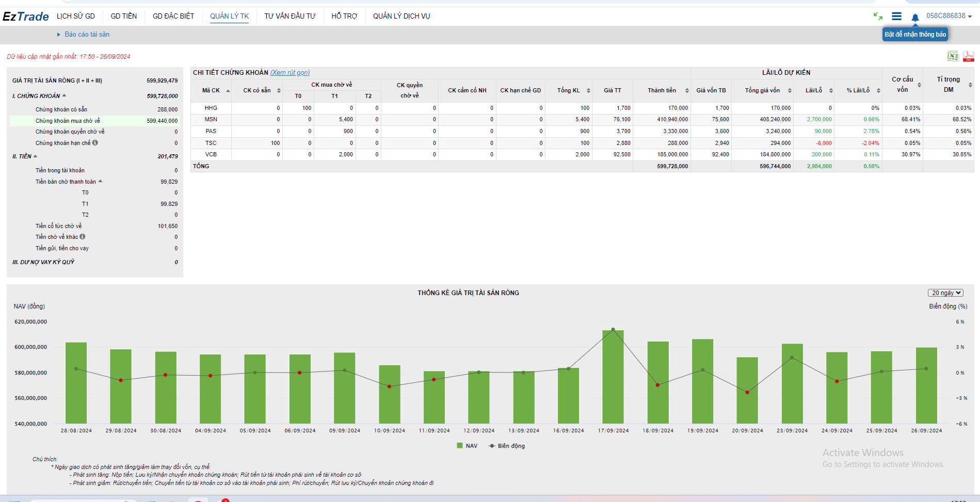Click the NAV bar for 26/09/2024
This screenshot has height=502, width=980.
926,385
